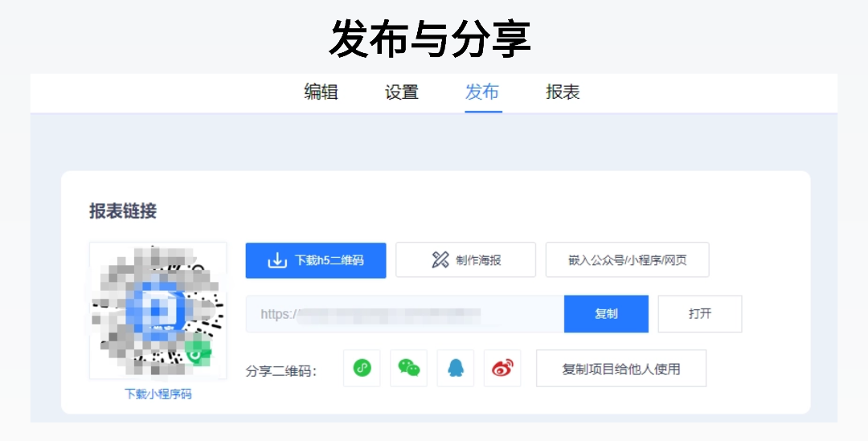Click the 分享二维码 label
868x441 pixels.
click(280, 371)
